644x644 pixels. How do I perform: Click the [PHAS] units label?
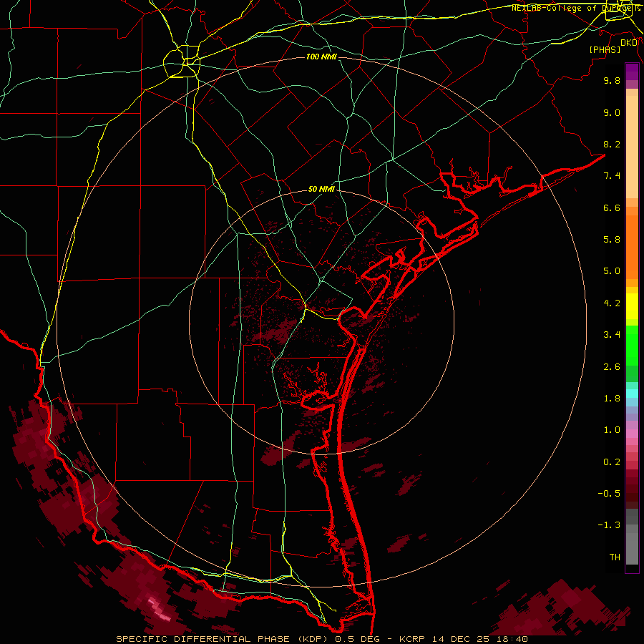(605, 49)
